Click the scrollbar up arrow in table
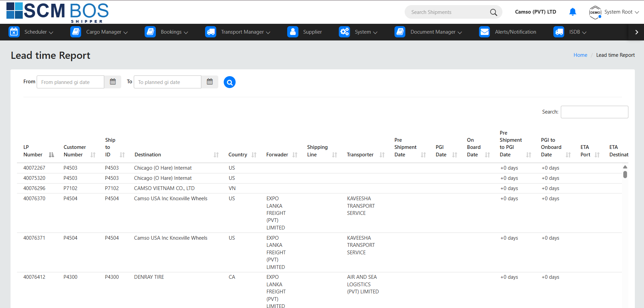Viewport: 644px width, 308px height. [625, 167]
